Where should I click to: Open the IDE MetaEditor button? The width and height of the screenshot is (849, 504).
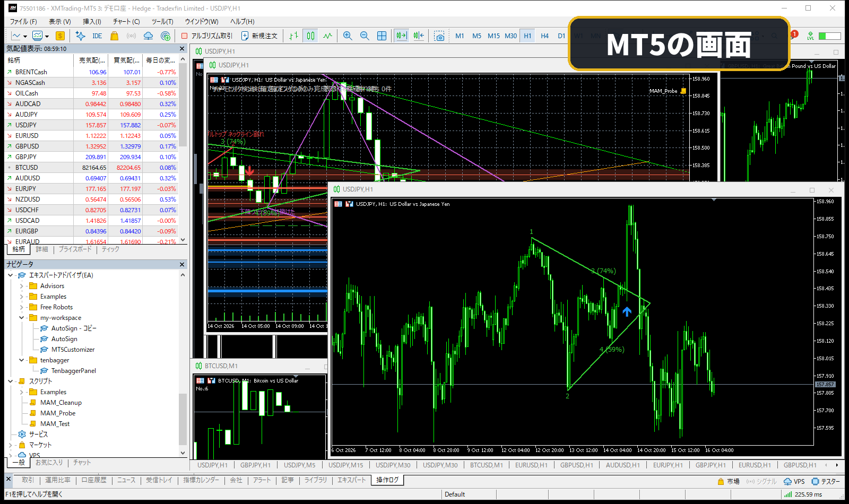tap(97, 36)
